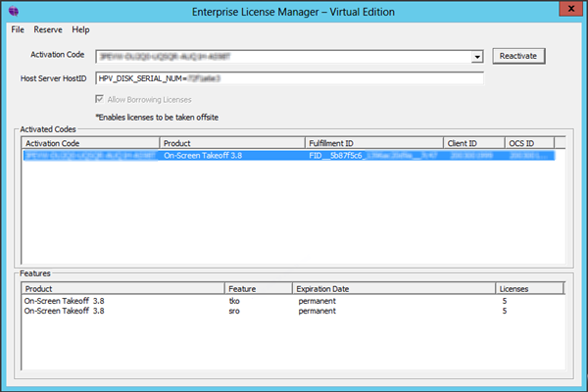Click the window title bar text
Image resolution: width=588 pixels, height=392 pixels.
click(x=293, y=12)
